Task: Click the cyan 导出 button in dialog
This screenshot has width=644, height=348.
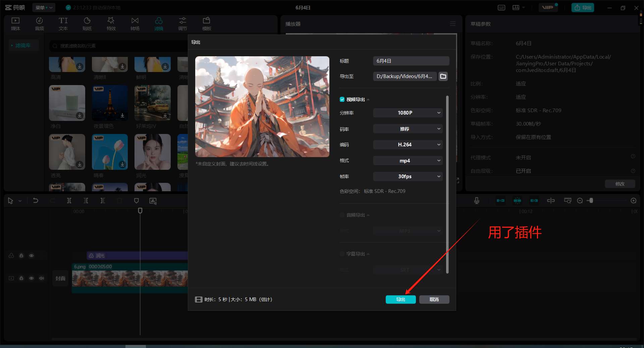Action: [x=400, y=299]
